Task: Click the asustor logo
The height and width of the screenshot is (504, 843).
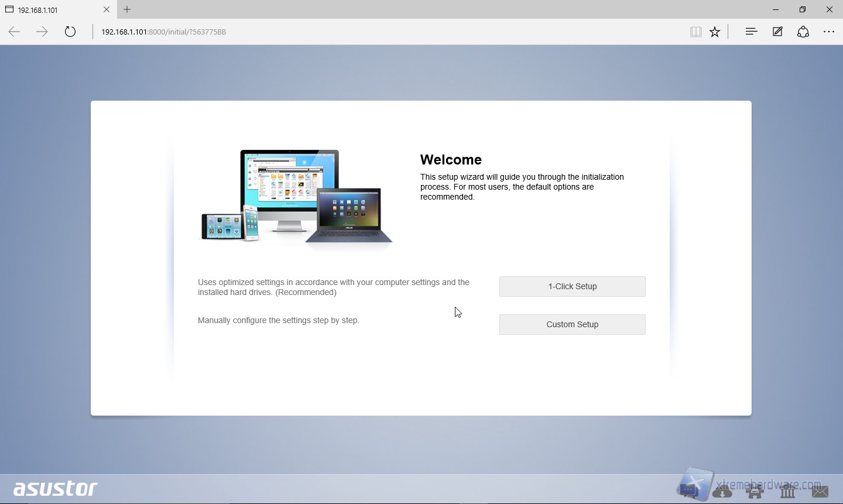Action: 56,488
